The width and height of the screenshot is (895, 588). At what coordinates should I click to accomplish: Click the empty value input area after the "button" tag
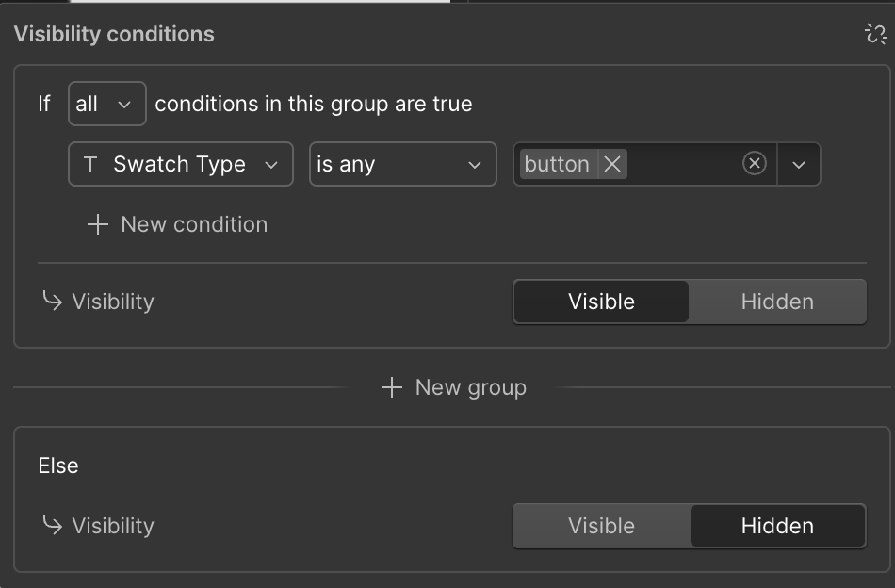(682, 164)
